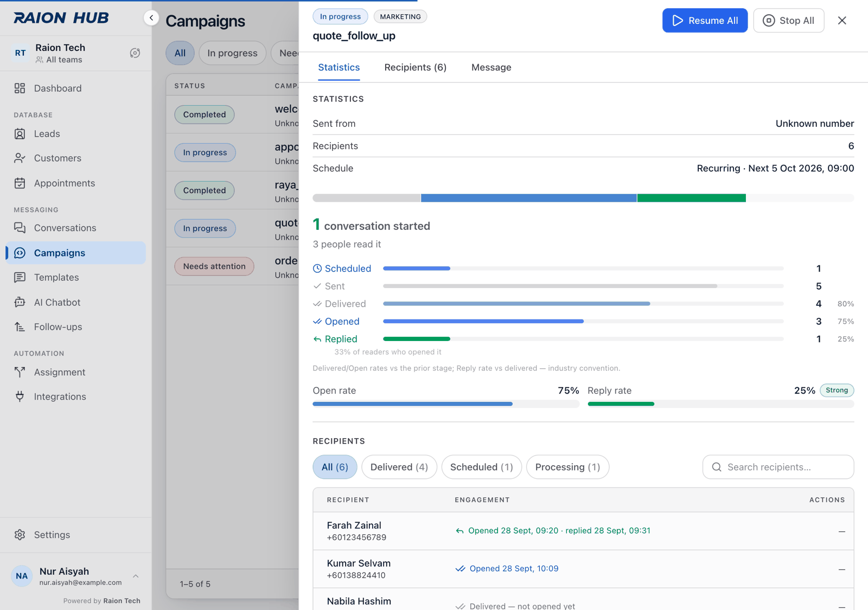This screenshot has width=868, height=610.
Task: Click the In progress status badge in header
Action: (x=340, y=17)
